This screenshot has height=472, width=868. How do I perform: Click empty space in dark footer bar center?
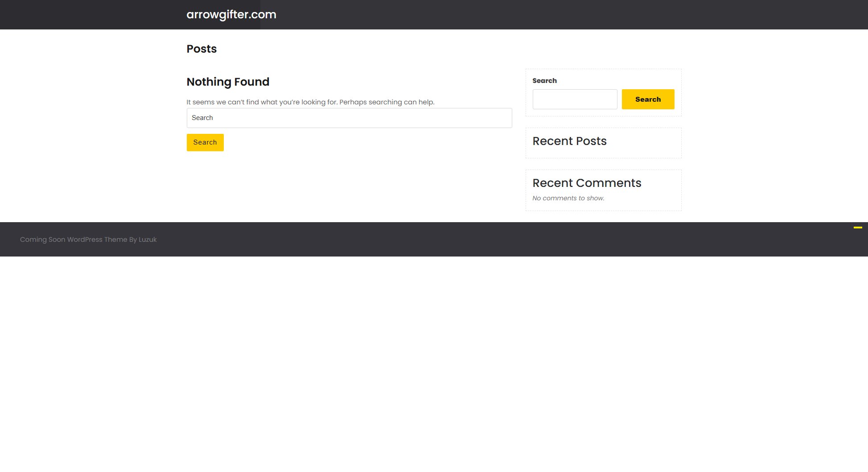coord(434,240)
